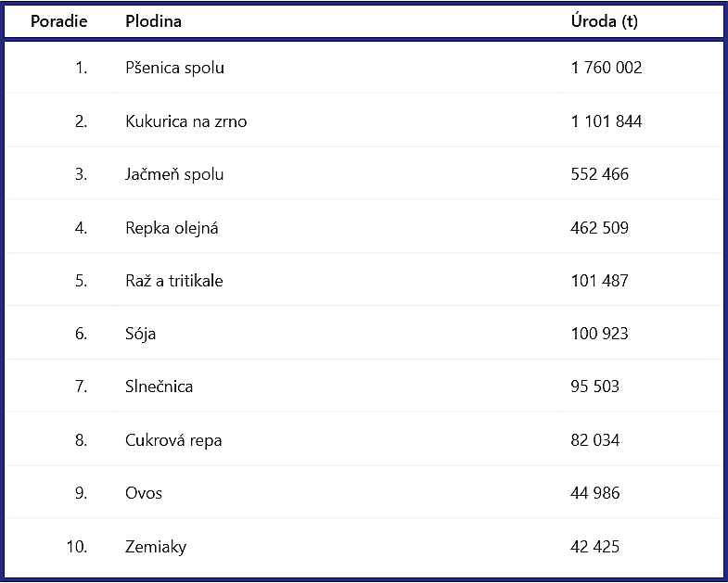
Task: Select the Raž a tritikale cell
Action: [x=174, y=281]
